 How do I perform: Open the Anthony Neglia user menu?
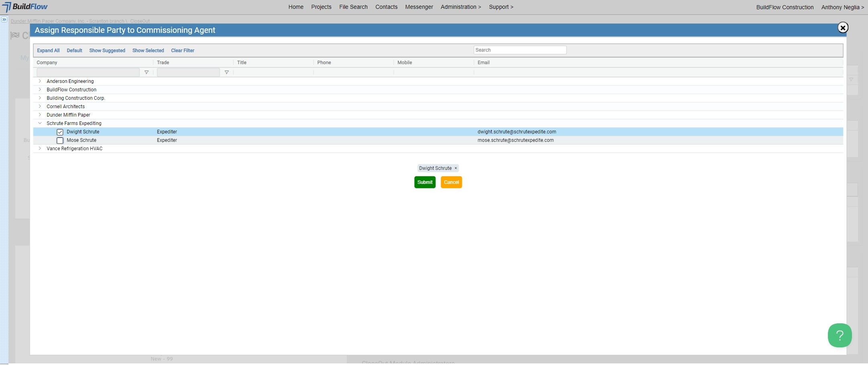pyautogui.click(x=843, y=7)
